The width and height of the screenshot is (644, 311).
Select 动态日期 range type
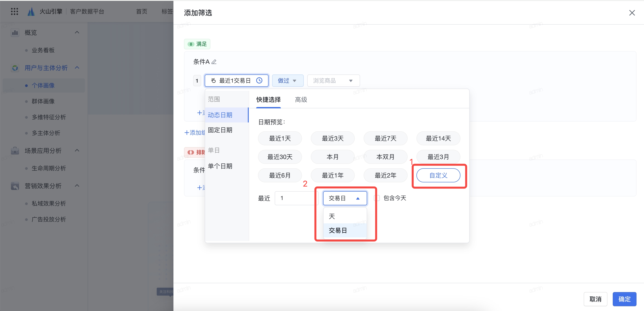pyautogui.click(x=227, y=115)
